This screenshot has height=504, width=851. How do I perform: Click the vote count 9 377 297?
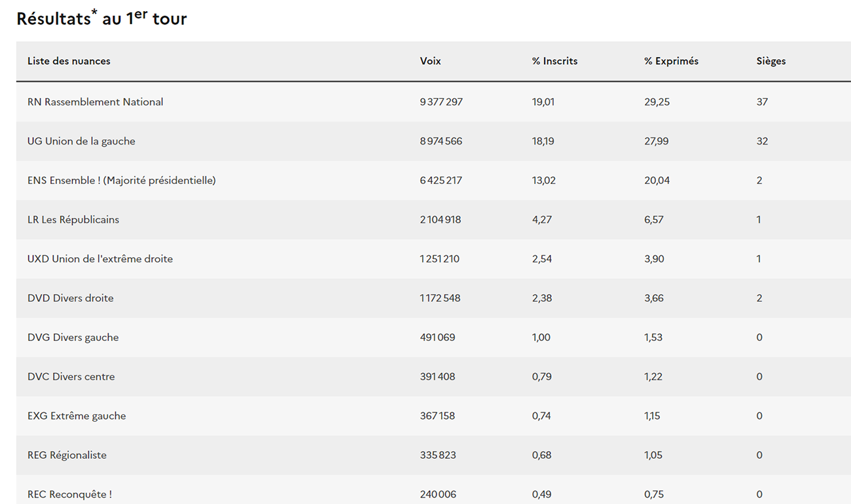click(x=441, y=101)
